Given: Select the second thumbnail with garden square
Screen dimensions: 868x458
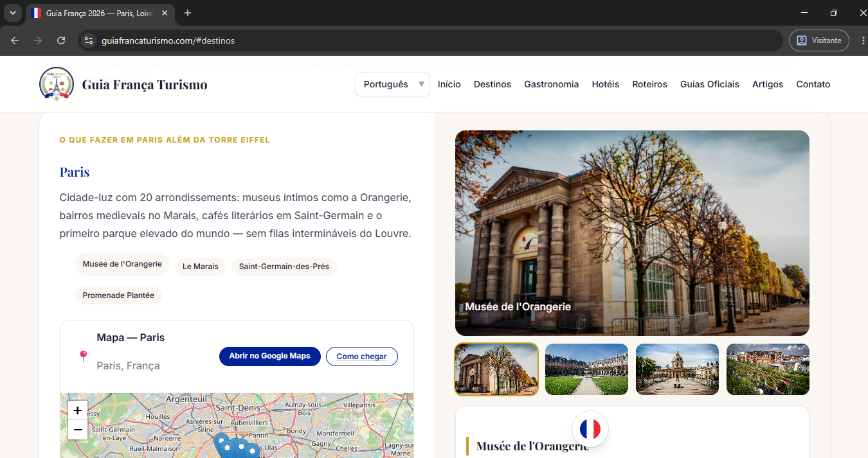Looking at the screenshot, I should click(586, 369).
